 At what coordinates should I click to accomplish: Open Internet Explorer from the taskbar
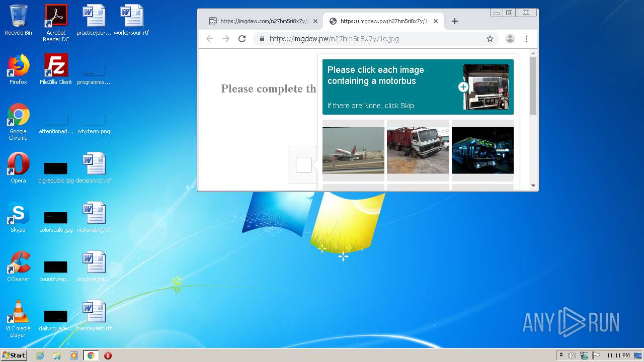point(40,355)
